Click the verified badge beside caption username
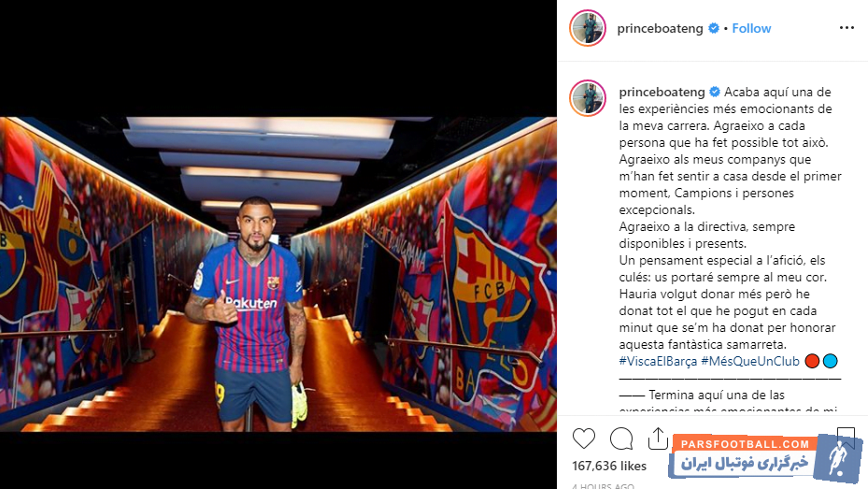Screen dimensions: 868x489 point(715,92)
